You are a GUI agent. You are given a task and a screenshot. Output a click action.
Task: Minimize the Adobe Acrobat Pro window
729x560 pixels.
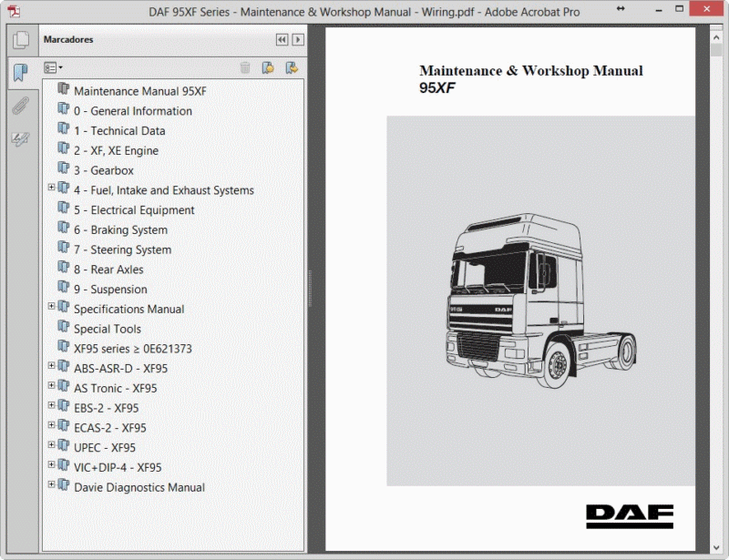tap(658, 10)
